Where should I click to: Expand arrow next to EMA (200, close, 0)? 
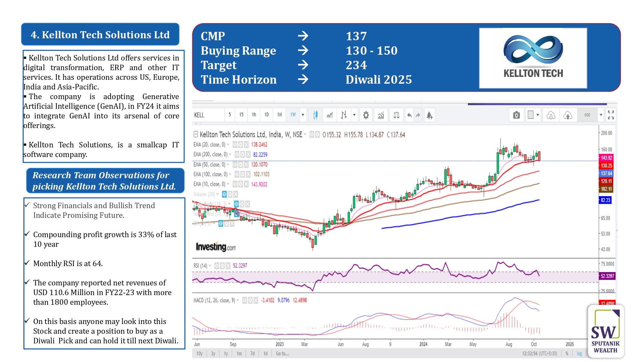(230, 154)
